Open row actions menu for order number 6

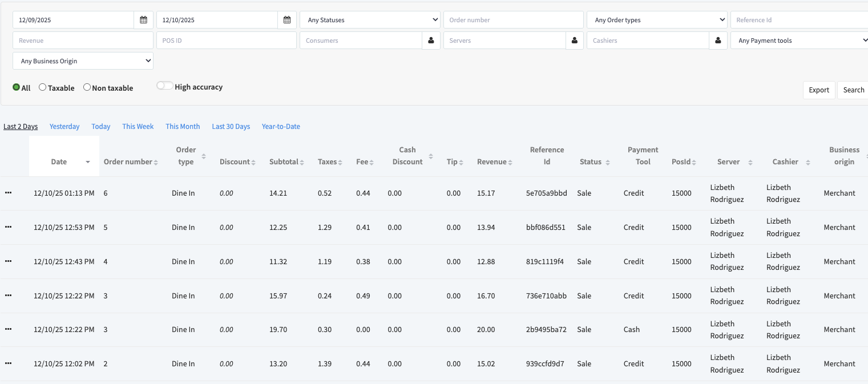[x=9, y=193]
